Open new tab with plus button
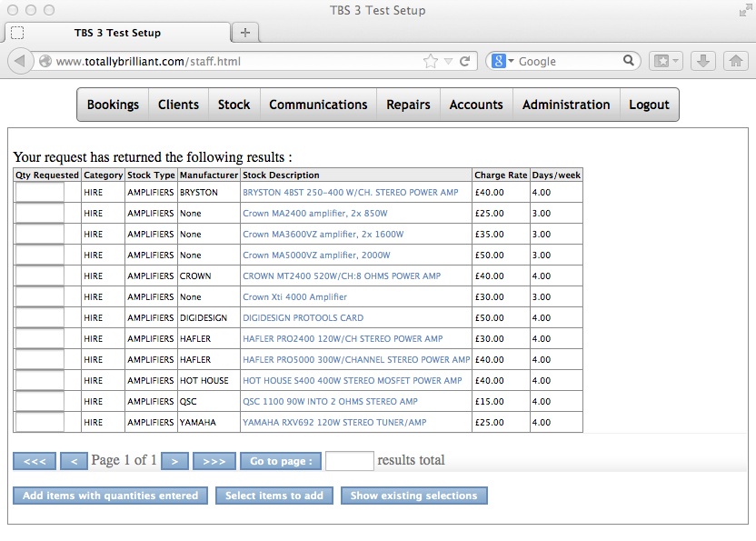The height and width of the screenshot is (541, 756). coord(244,33)
